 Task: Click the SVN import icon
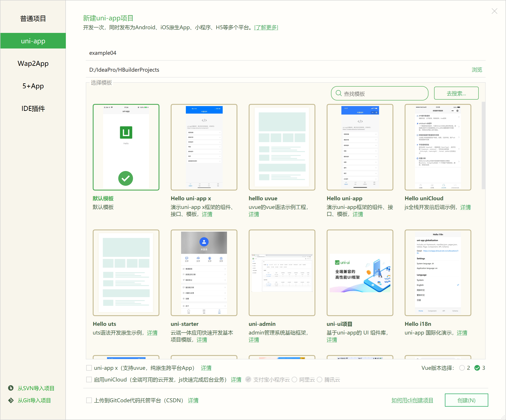coord(11,388)
